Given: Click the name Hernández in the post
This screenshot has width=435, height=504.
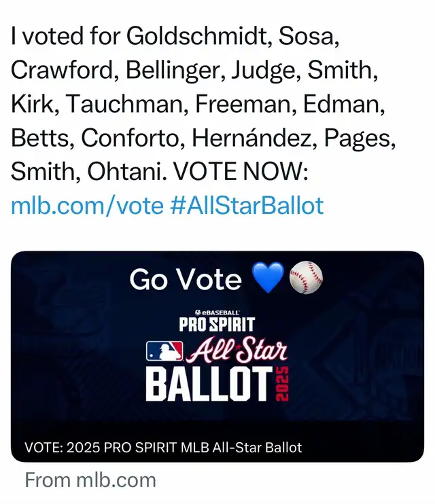Looking at the screenshot, I should [x=254, y=138].
